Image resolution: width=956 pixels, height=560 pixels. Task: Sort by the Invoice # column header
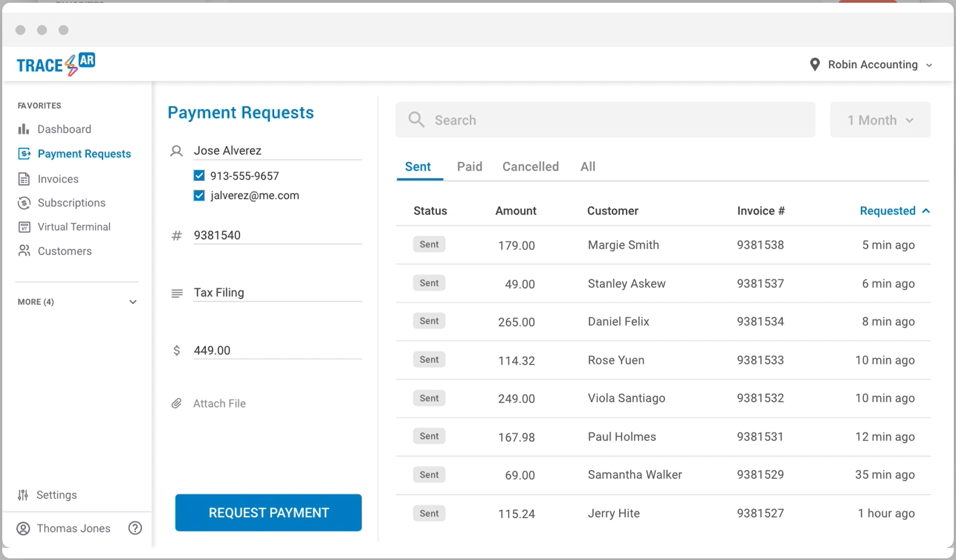761,211
